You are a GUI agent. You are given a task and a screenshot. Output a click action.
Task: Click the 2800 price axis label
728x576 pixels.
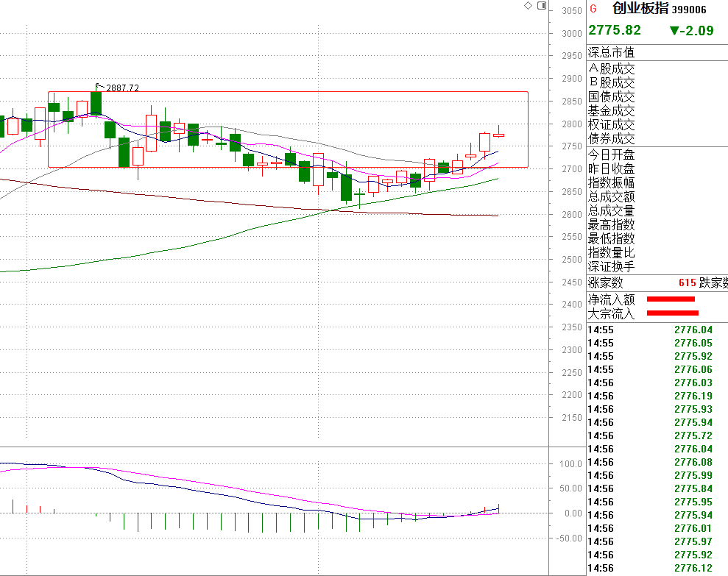[571, 124]
